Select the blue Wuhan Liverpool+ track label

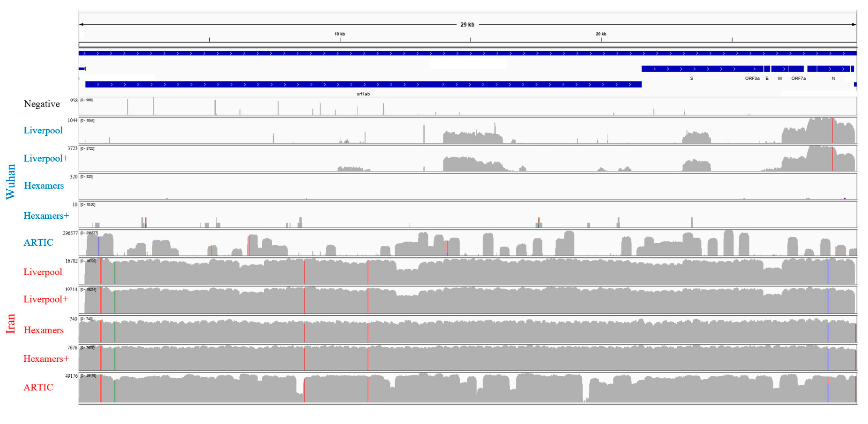[x=46, y=158]
